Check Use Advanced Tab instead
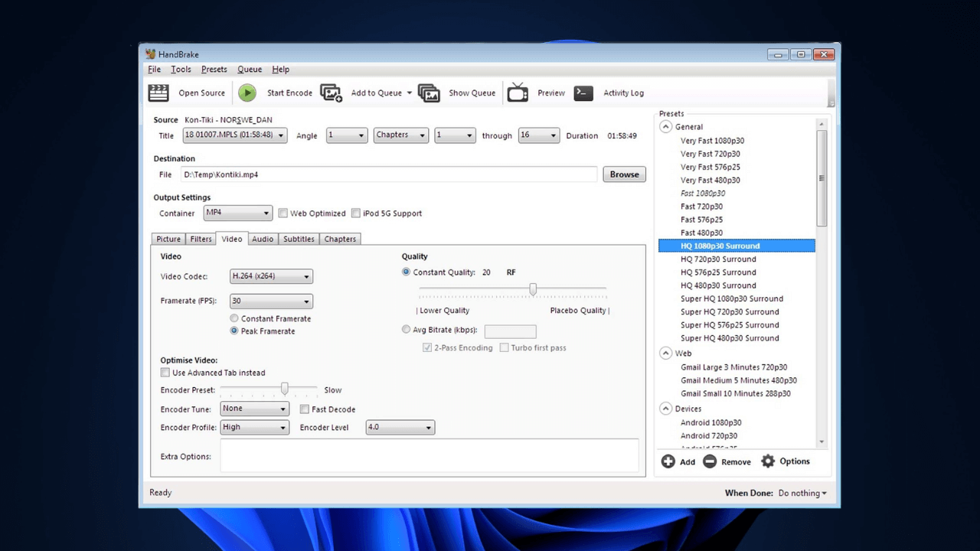This screenshot has width=980, height=551. (165, 373)
